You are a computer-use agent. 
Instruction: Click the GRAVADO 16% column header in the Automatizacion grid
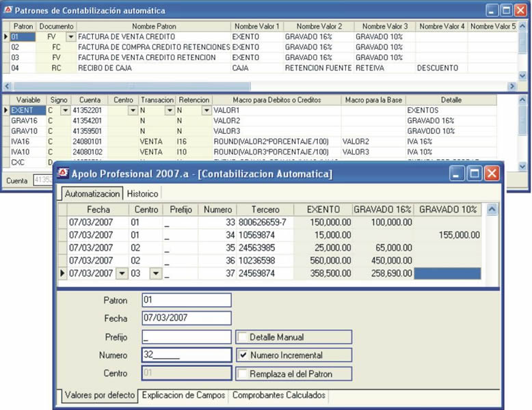(x=382, y=209)
